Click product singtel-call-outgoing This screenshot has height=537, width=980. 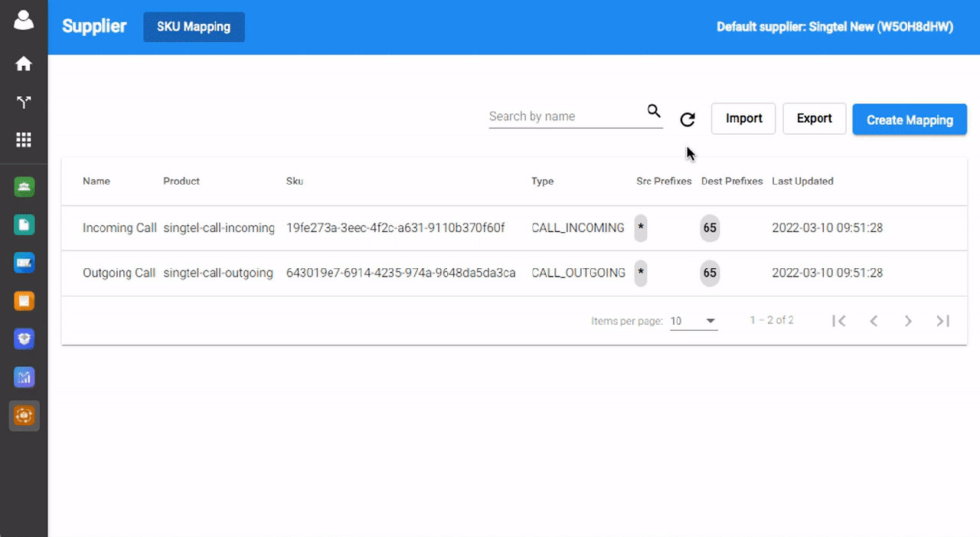click(218, 273)
